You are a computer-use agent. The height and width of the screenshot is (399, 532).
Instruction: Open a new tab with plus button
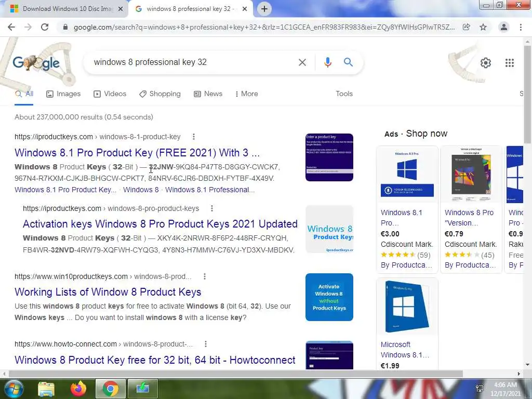264,9
